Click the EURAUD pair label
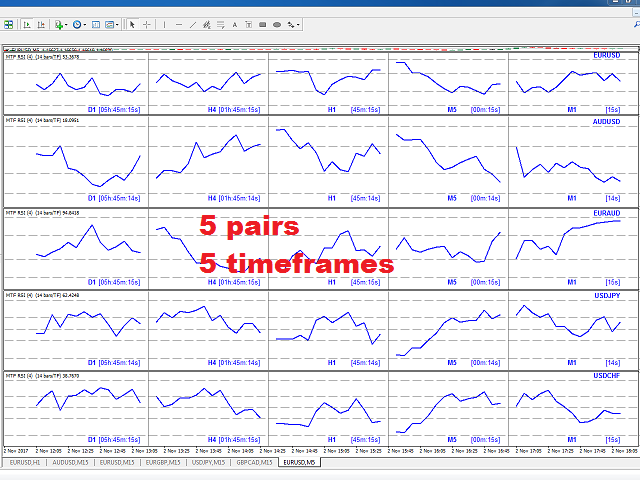 click(607, 213)
